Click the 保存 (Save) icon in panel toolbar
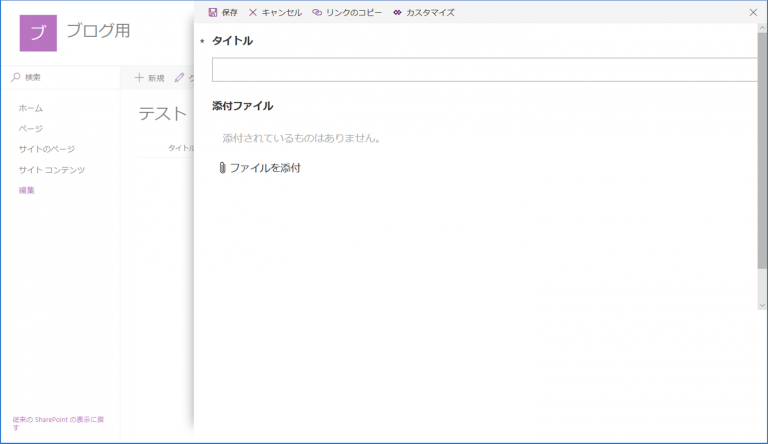Viewport: 768px width, 444px height. 213,12
